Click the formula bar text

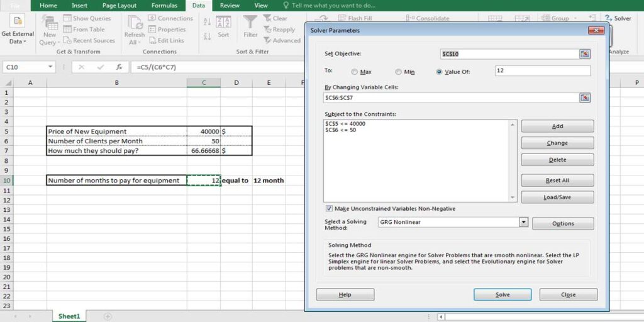click(x=157, y=67)
